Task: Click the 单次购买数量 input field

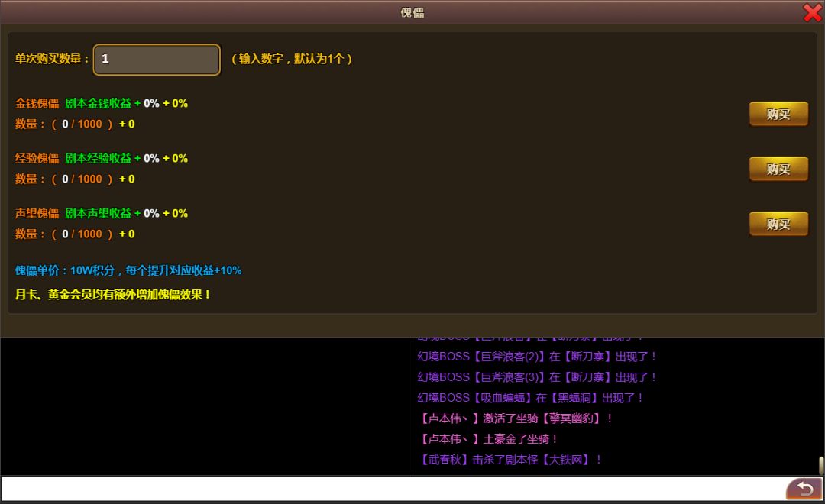Action: 157,60
